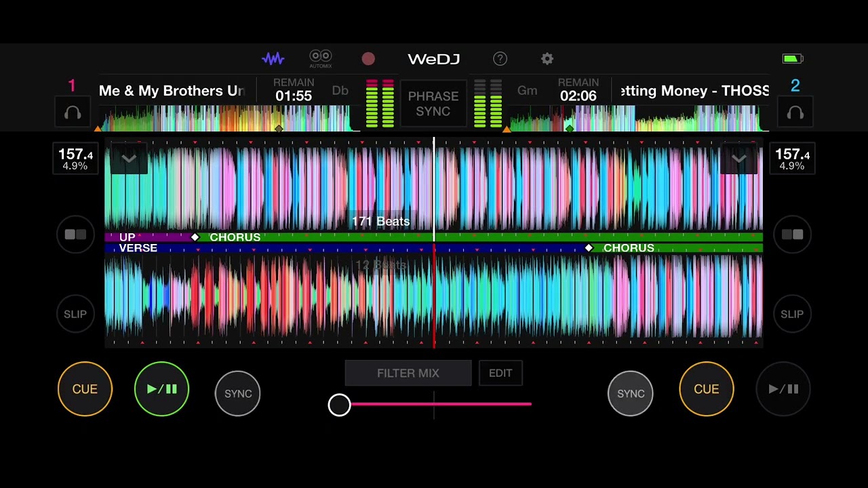This screenshot has height=488, width=868.
Task: Select deck 2 track title 'Getting Money'
Action: pos(694,91)
